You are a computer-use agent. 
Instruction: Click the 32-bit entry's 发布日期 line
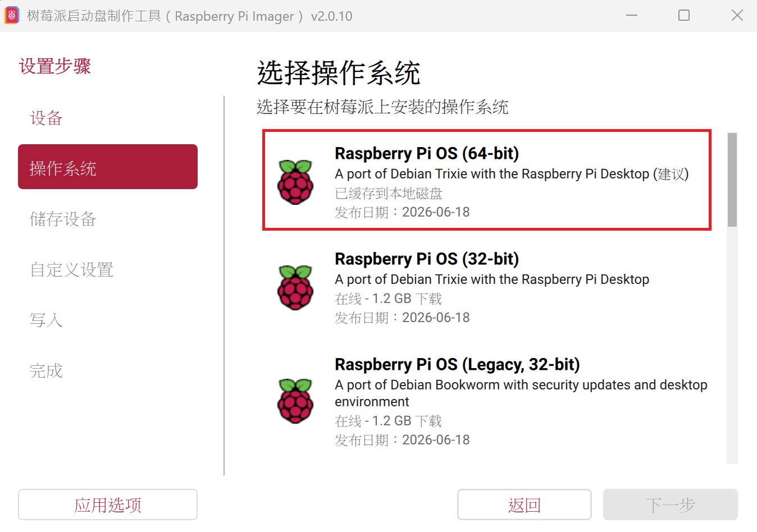click(402, 318)
